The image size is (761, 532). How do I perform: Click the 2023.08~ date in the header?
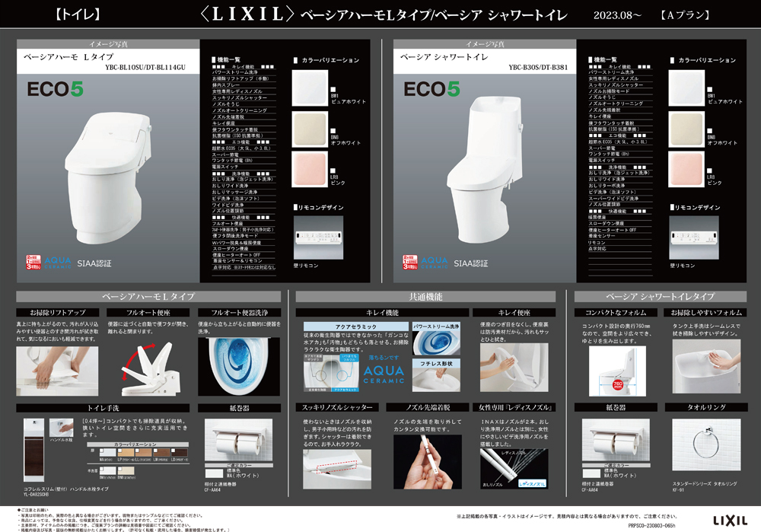tap(617, 15)
